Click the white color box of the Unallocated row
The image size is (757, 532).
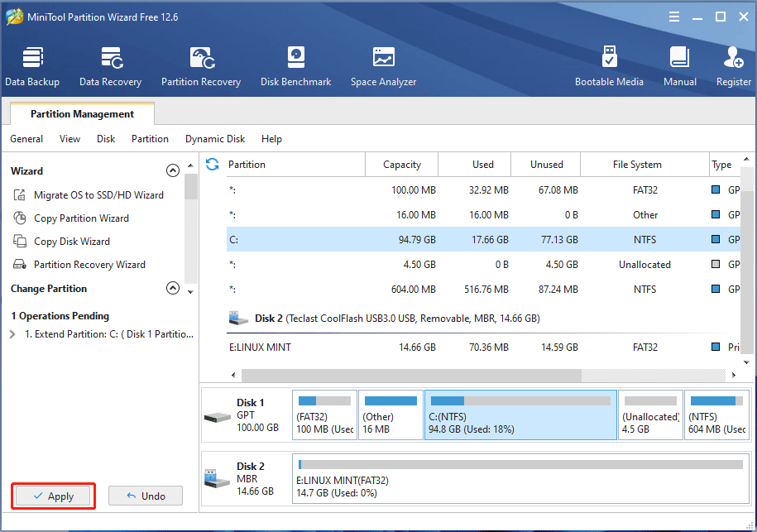pos(716,264)
